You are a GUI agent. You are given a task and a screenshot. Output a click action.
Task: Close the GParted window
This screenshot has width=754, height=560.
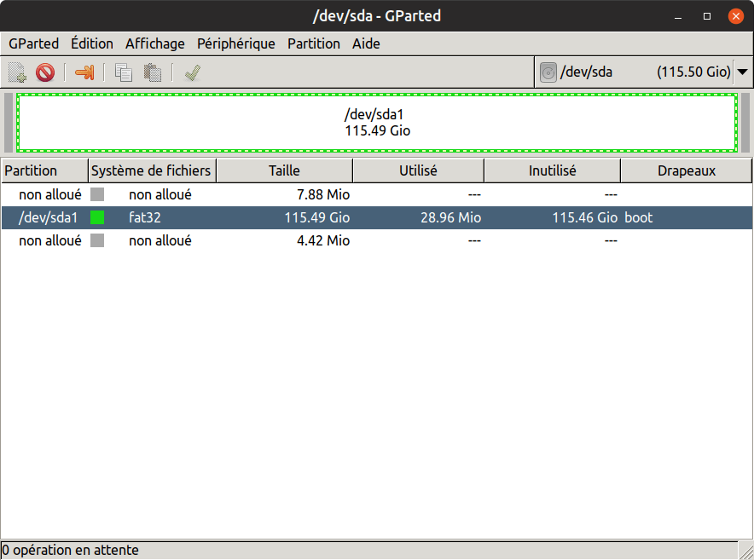[736, 16]
